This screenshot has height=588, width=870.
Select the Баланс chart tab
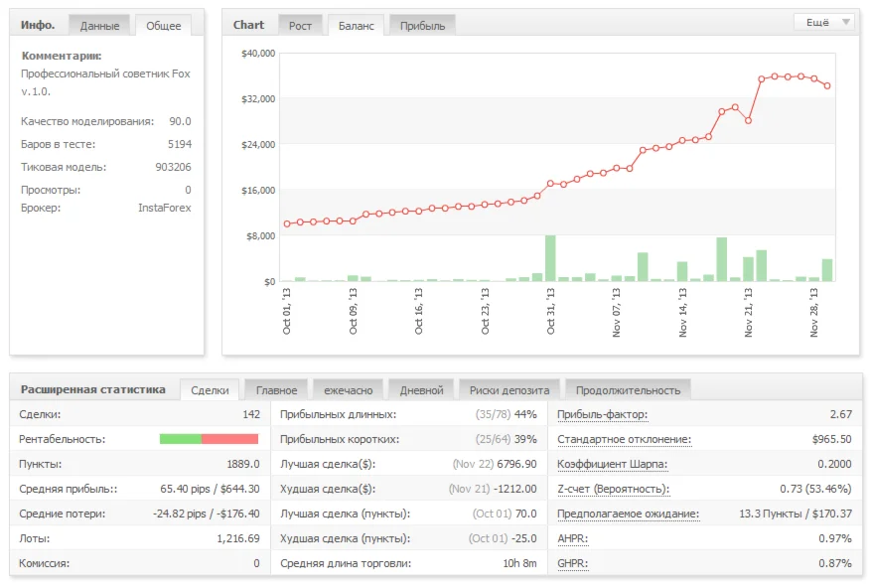357,26
